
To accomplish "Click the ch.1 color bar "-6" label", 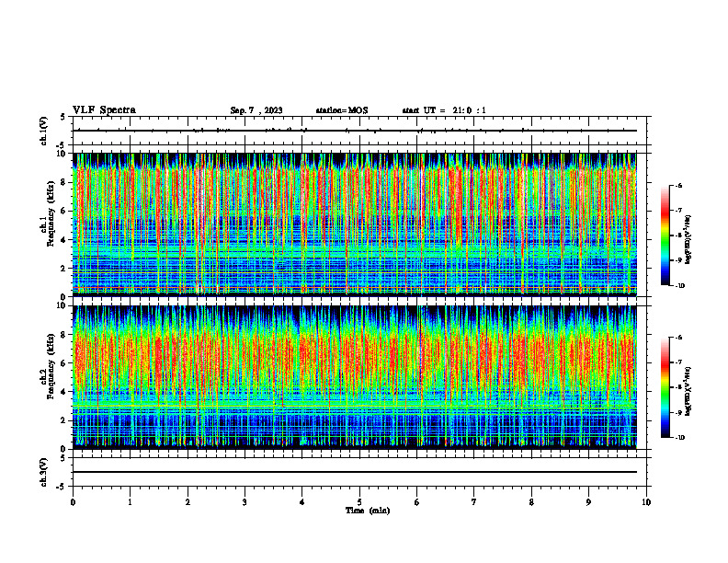I will click(678, 185).
